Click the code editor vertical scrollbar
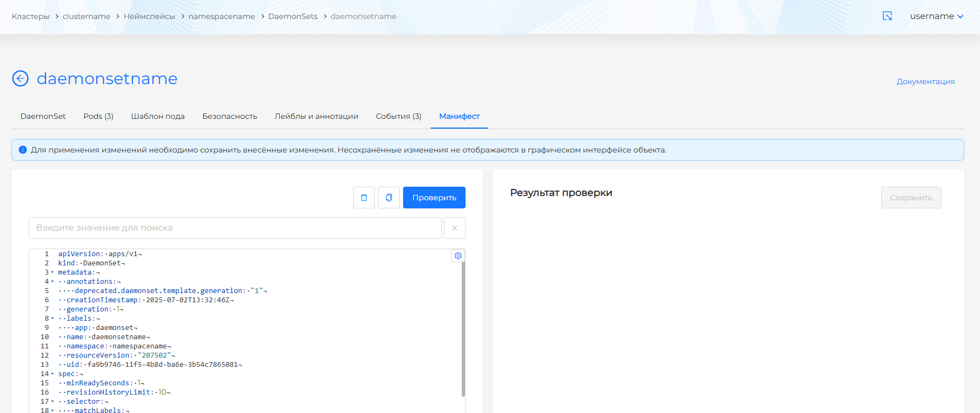Viewport: 980px width, 413px height. [463, 326]
